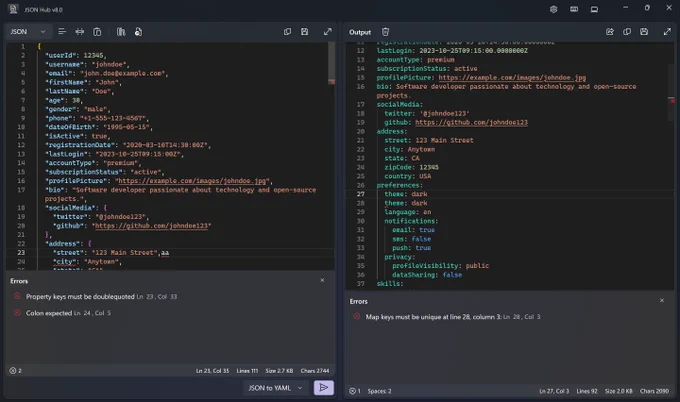Click 'privacy:' line in the output
680x402 pixels.
399,257
